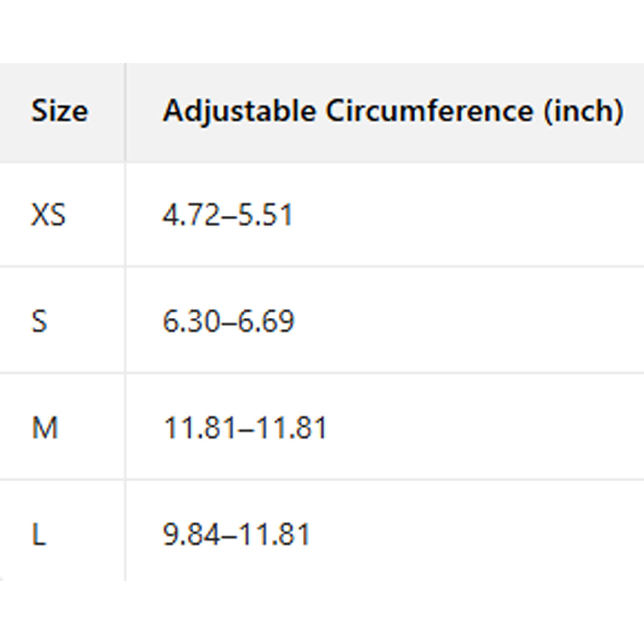Click the 9.84–11.81 circumference range

click(237, 534)
